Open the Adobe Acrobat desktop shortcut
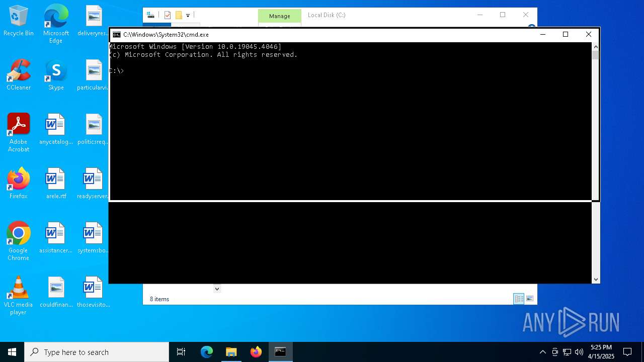Screen dimensions: 644x362 pyautogui.click(x=19, y=133)
